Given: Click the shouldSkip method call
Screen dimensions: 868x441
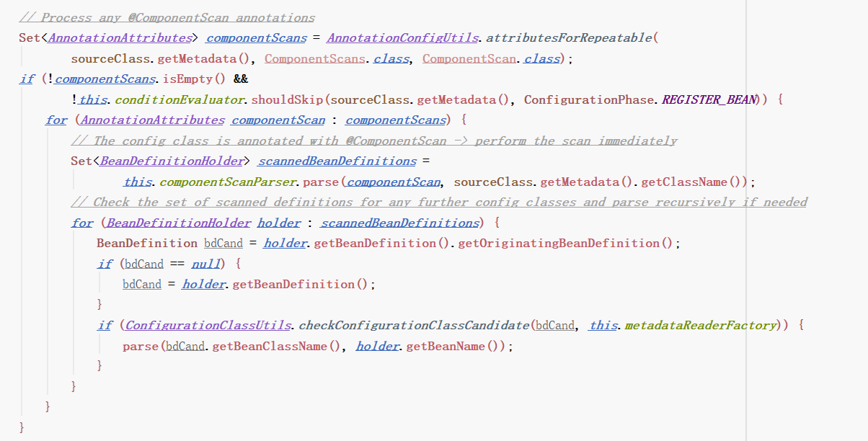Looking at the screenshot, I should pyautogui.click(x=287, y=99).
